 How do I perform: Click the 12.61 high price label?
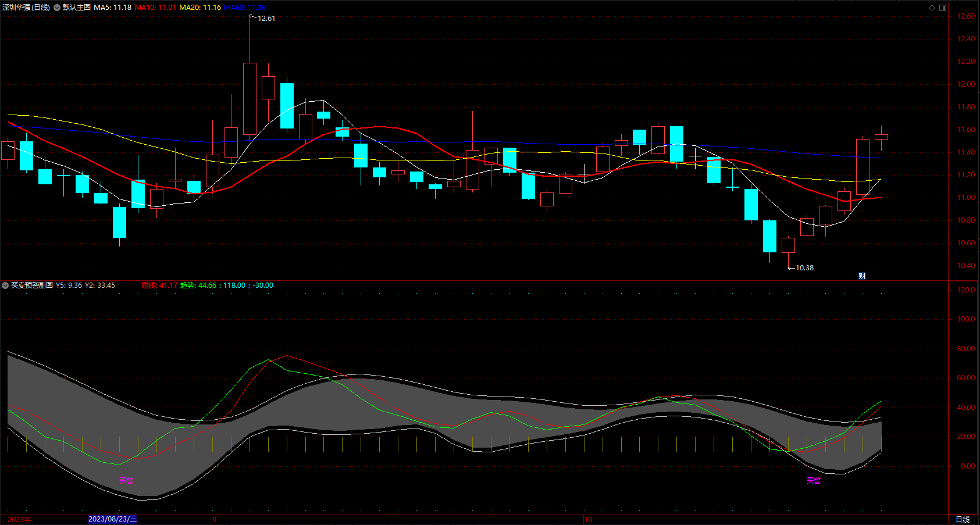pyautogui.click(x=266, y=19)
